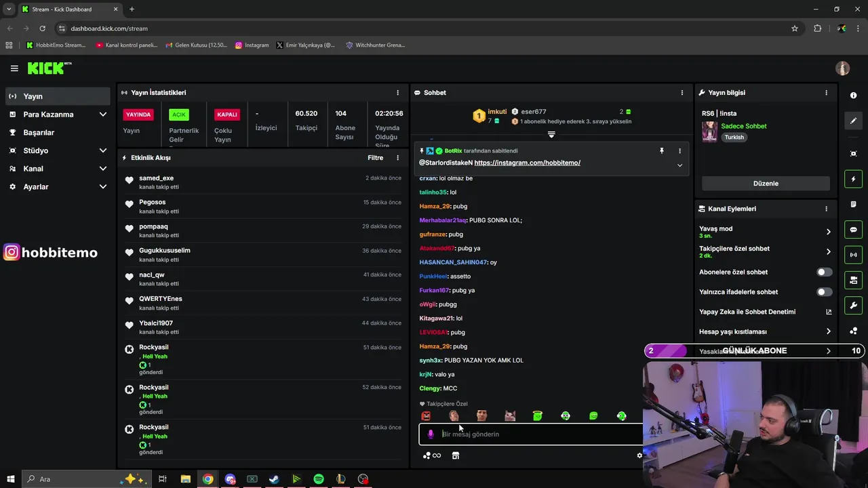Screen dimensions: 868x488
Task: Click the broadcast signal icon in right sidebar
Action: click(853, 255)
